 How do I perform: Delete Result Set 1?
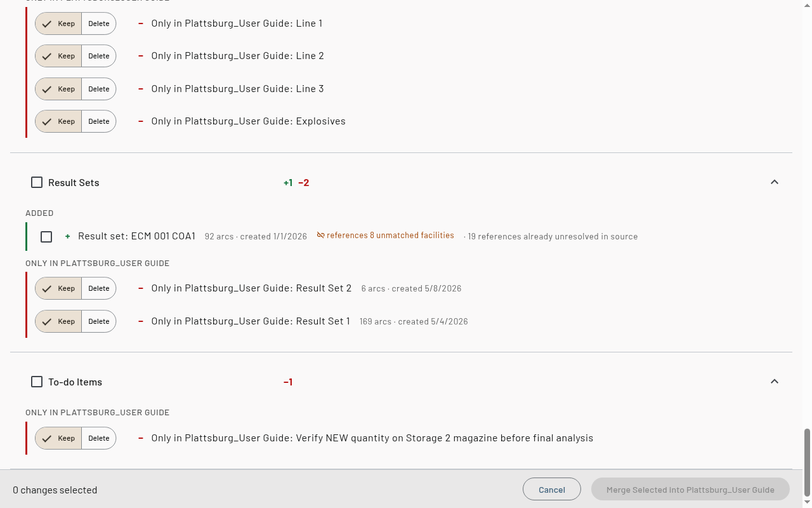[99, 321]
